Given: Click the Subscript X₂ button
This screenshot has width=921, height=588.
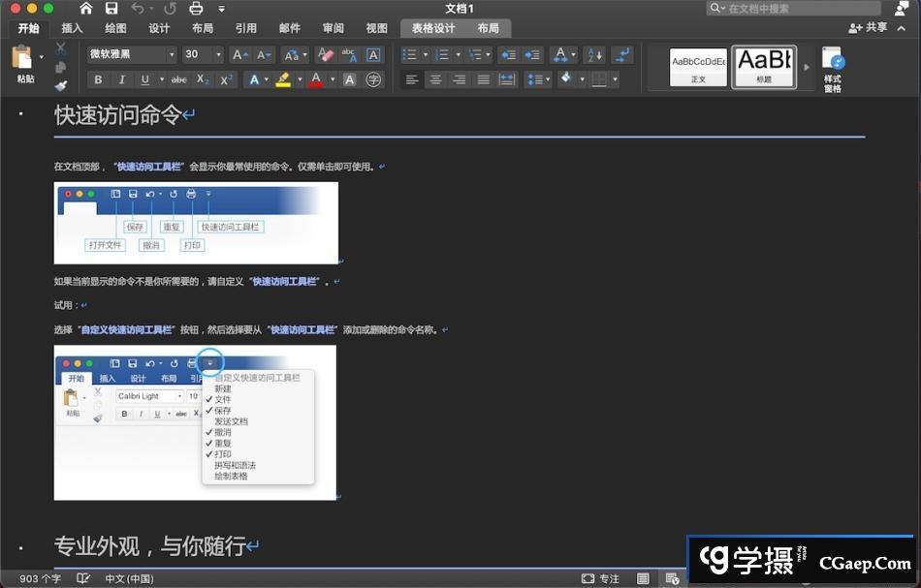Looking at the screenshot, I should (x=203, y=79).
